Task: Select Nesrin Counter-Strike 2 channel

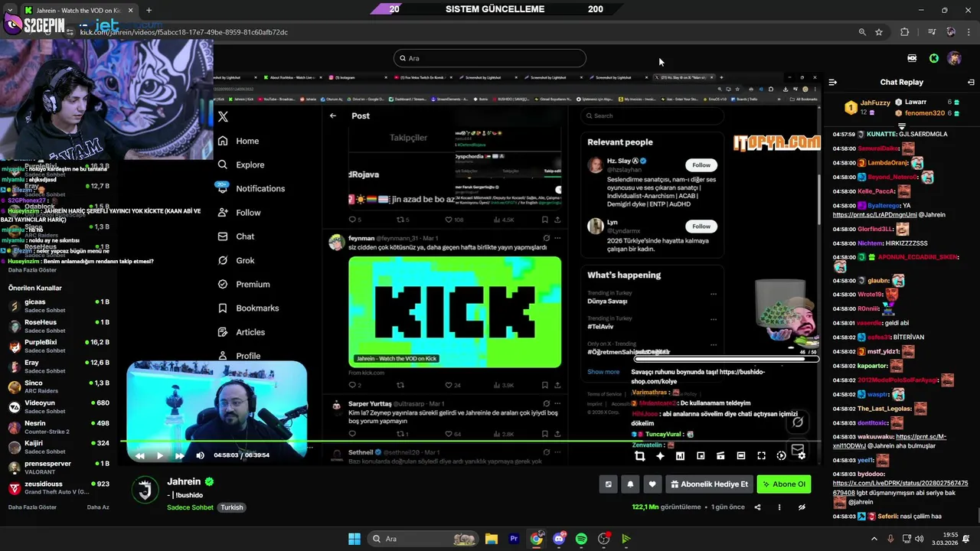Action: pos(57,427)
